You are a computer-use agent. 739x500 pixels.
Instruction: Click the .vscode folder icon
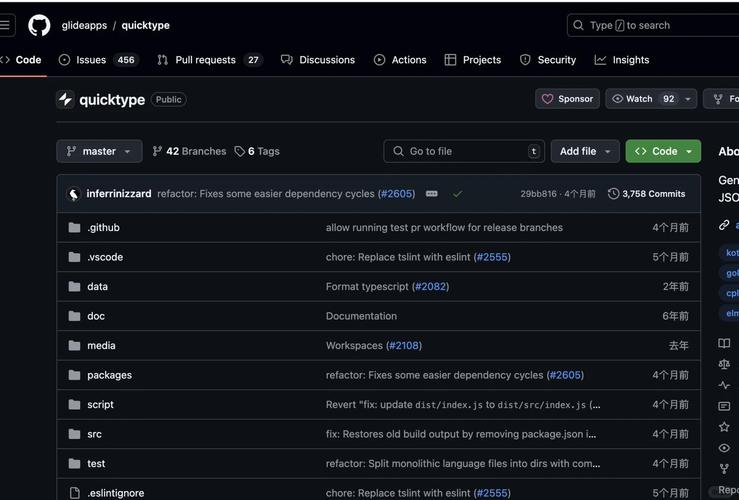(x=74, y=257)
